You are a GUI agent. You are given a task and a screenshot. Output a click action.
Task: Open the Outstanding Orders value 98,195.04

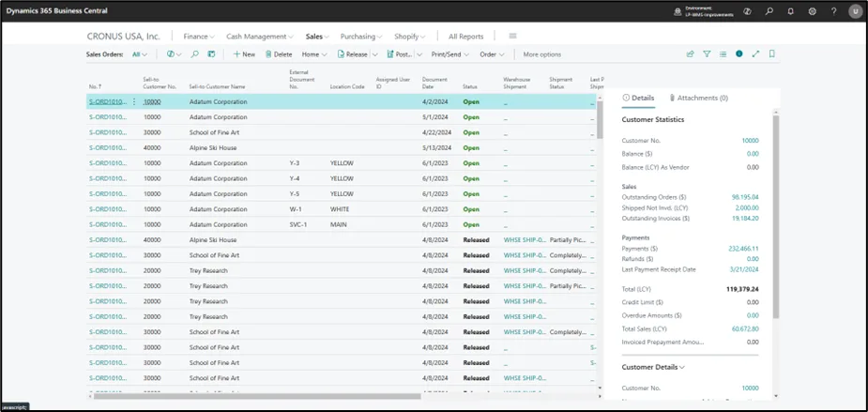click(744, 197)
